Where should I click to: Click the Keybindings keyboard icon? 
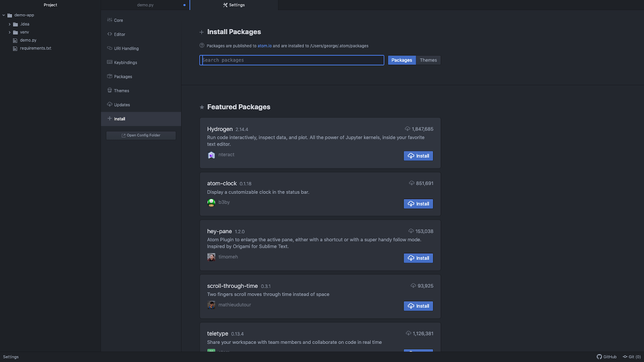pos(109,62)
